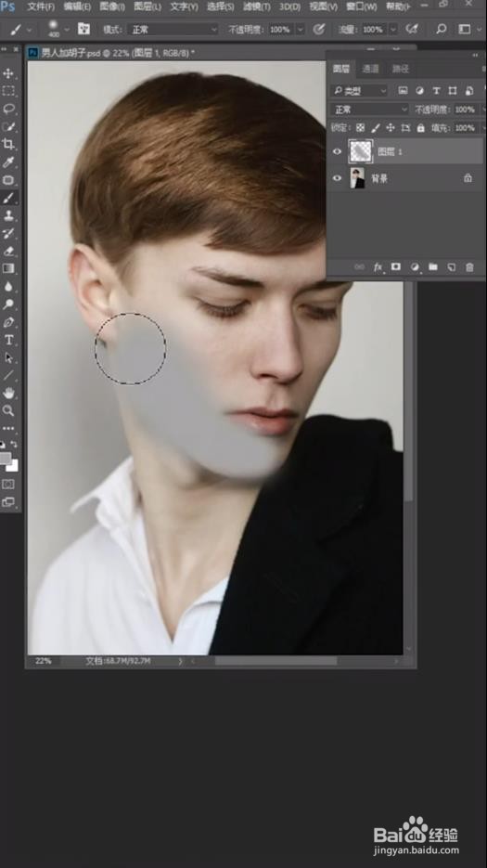Viewport: 487px width, 868px height.
Task: Select the Blur tool
Action: pos(8,286)
